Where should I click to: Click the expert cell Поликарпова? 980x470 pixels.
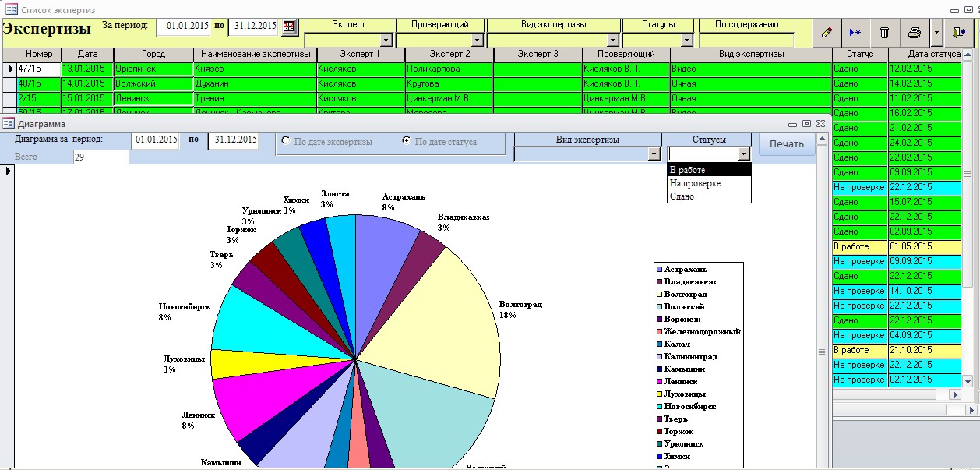[x=449, y=69]
